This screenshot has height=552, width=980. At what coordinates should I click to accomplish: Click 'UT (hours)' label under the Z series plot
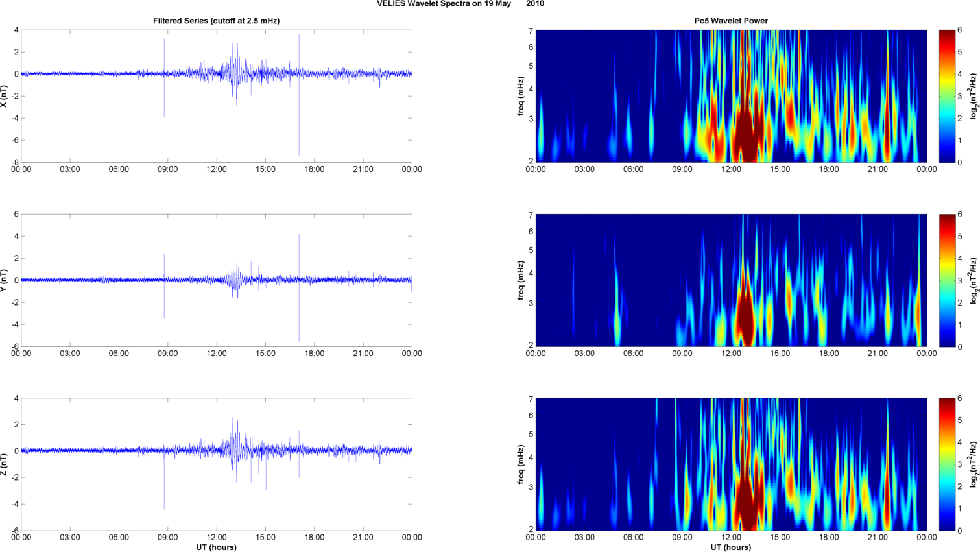pyautogui.click(x=217, y=547)
